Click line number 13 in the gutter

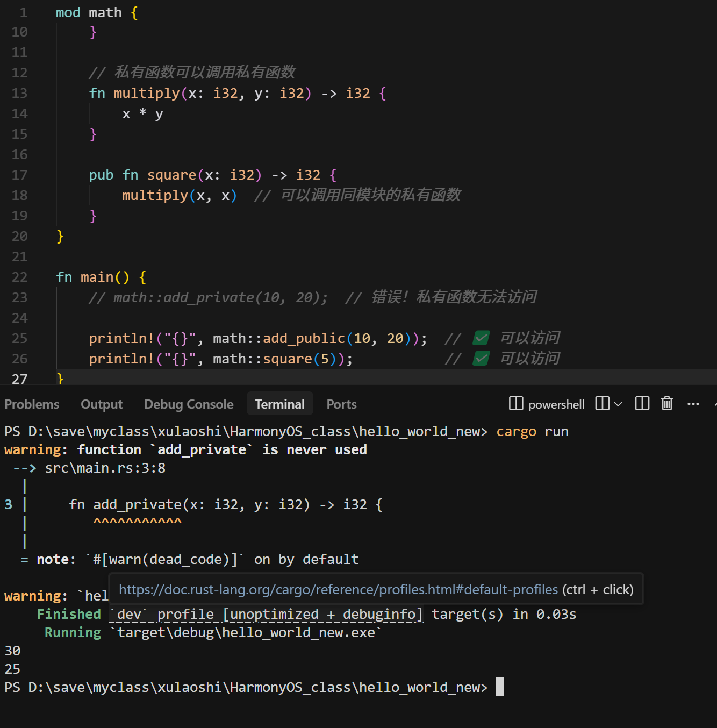19,94
